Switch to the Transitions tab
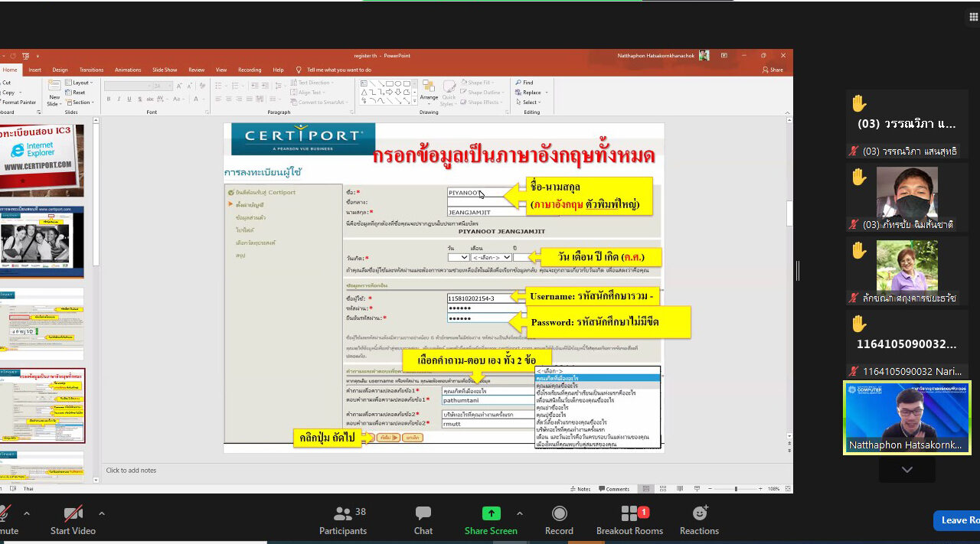 [91, 70]
